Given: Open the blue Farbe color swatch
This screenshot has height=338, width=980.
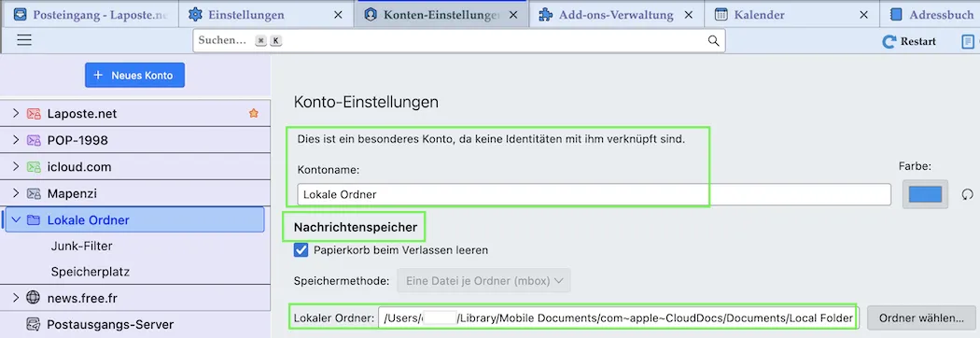Looking at the screenshot, I should coord(925,194).
